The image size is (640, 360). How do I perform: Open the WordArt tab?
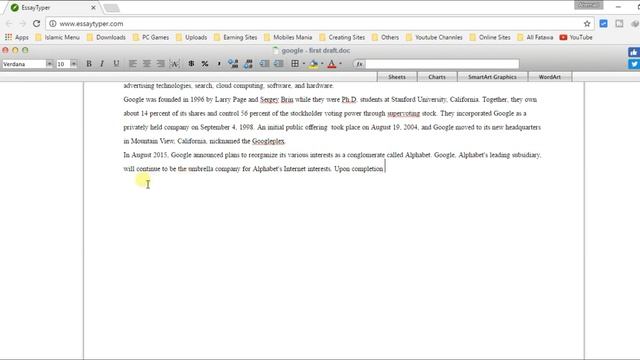coord(549,77)
